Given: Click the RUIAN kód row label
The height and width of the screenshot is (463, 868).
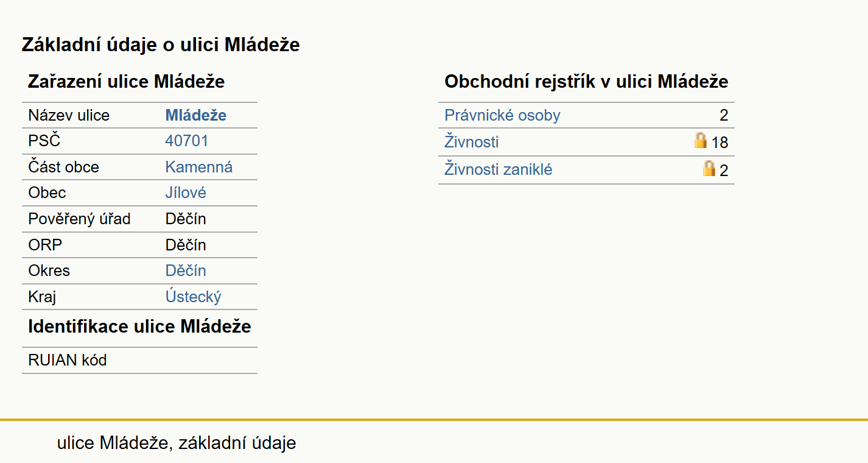Looking at the screenshot, I should pyautogui.click(x=68, y=360).
